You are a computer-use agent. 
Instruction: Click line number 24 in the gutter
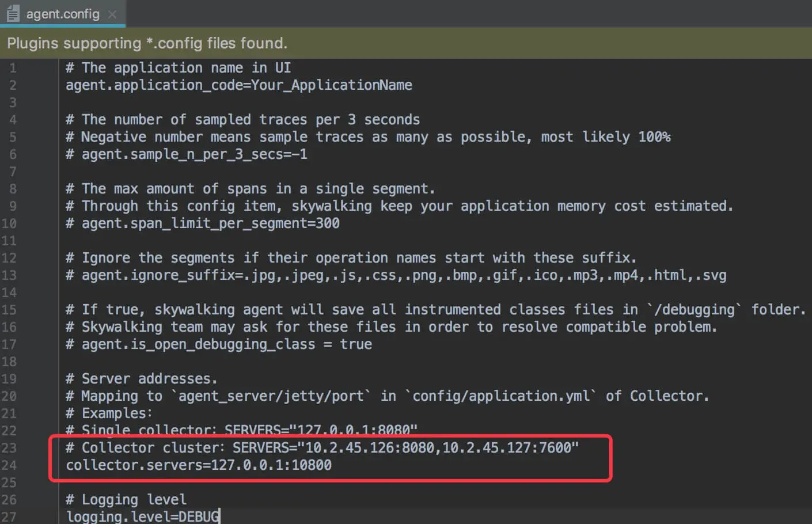click(x=9, y=465)
